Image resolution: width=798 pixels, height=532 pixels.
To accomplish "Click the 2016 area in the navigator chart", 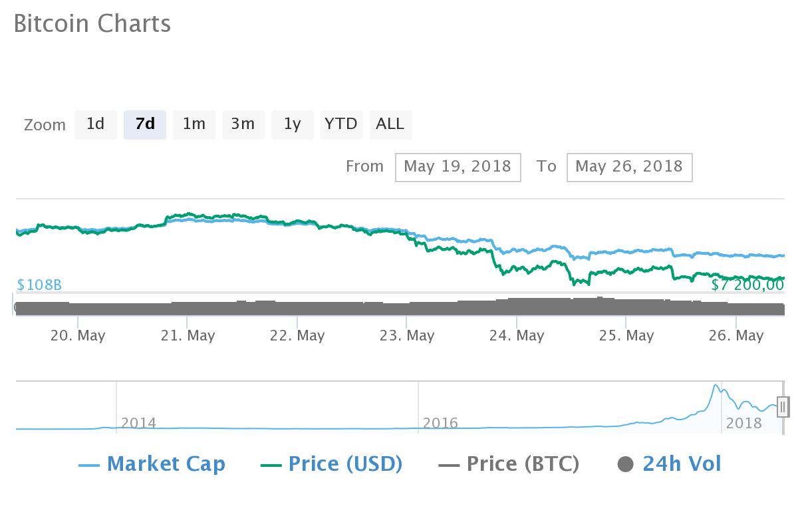I will (x=441, y=423).
